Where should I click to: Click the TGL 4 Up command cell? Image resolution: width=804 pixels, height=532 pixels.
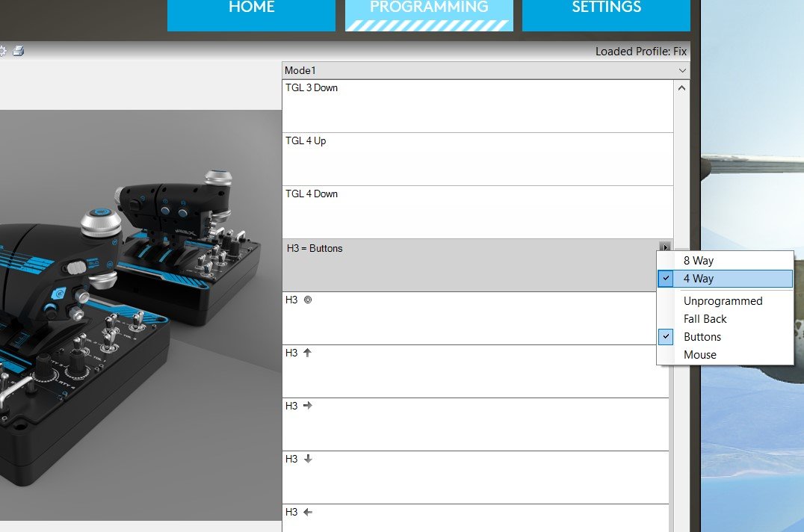tap(477, 159)
